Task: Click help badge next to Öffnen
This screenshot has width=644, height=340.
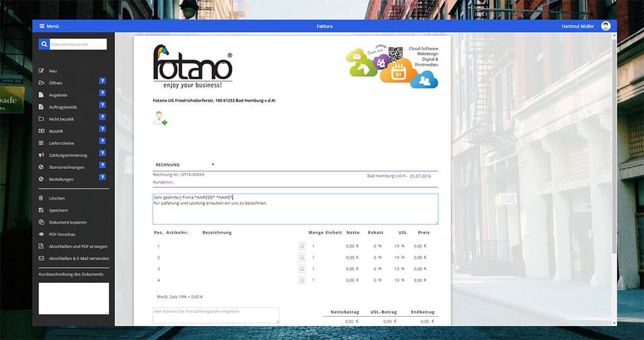Action: 103,81
